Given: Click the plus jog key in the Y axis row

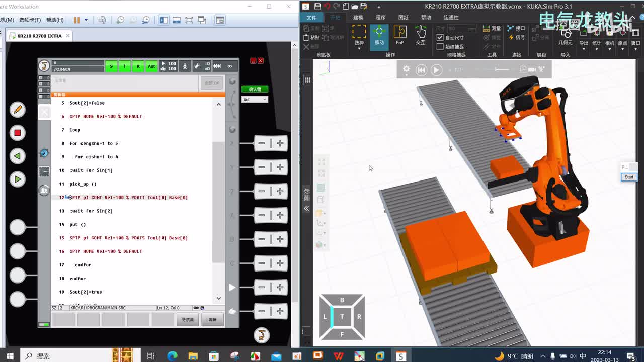Looking at the screenshot, I should 280,167.
